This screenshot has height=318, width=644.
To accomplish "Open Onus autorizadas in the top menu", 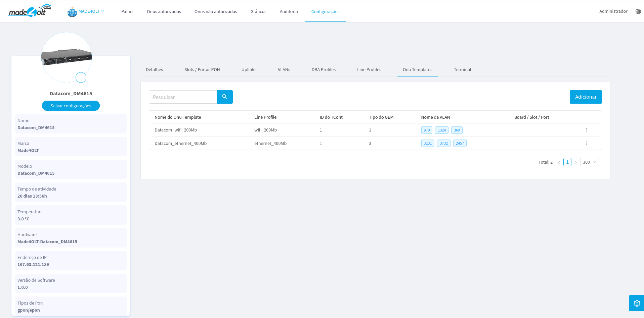I will [164, 12].
